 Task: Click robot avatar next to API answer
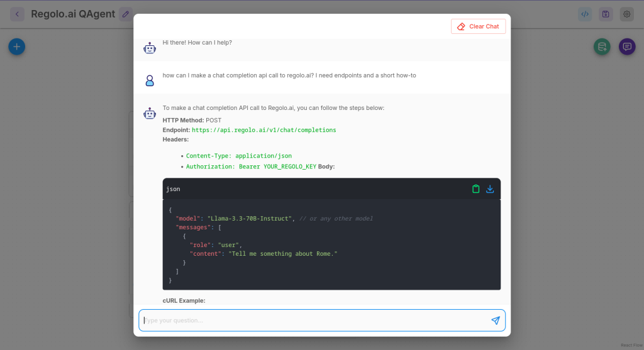coord(150,113)
